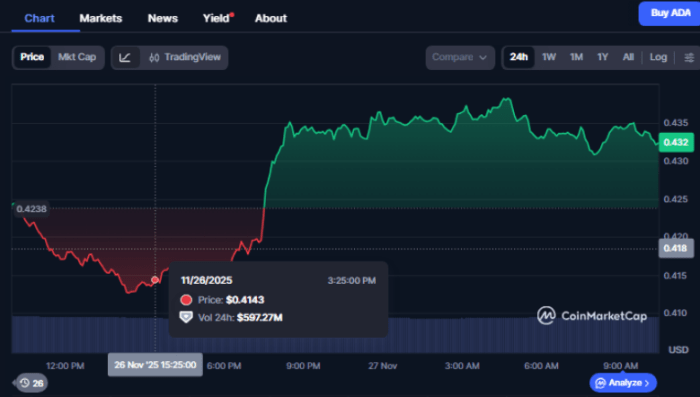Image resolution: width=700 pixels, height=397 pixels.
Task: Click the Buy ADA button
Action: (x=670, y=13)
